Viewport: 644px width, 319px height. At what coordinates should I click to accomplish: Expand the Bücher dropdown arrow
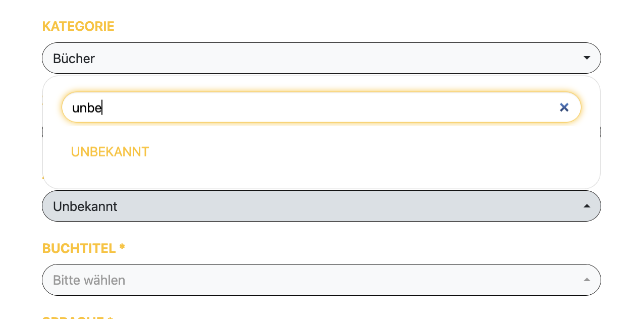tap(586, 58)
